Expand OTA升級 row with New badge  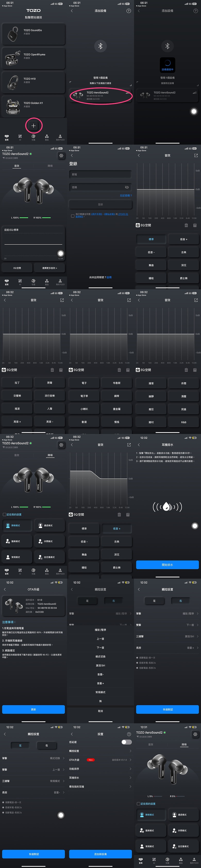pos(100,760)
